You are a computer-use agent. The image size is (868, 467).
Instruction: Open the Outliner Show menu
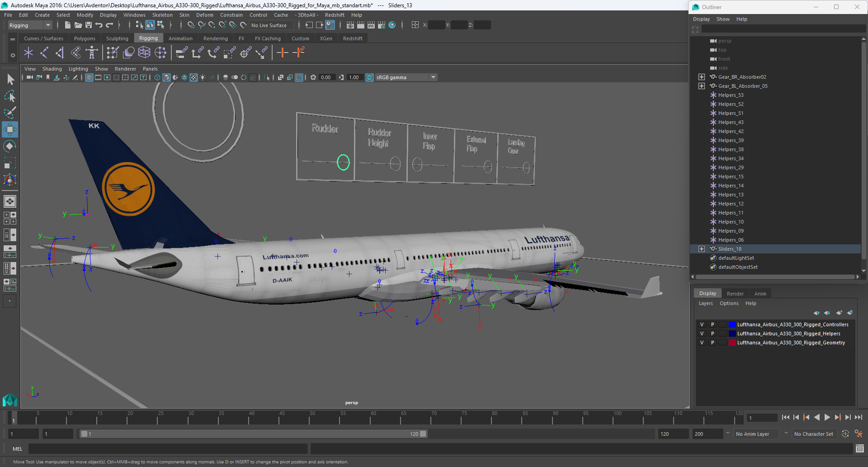pos(723,19)
